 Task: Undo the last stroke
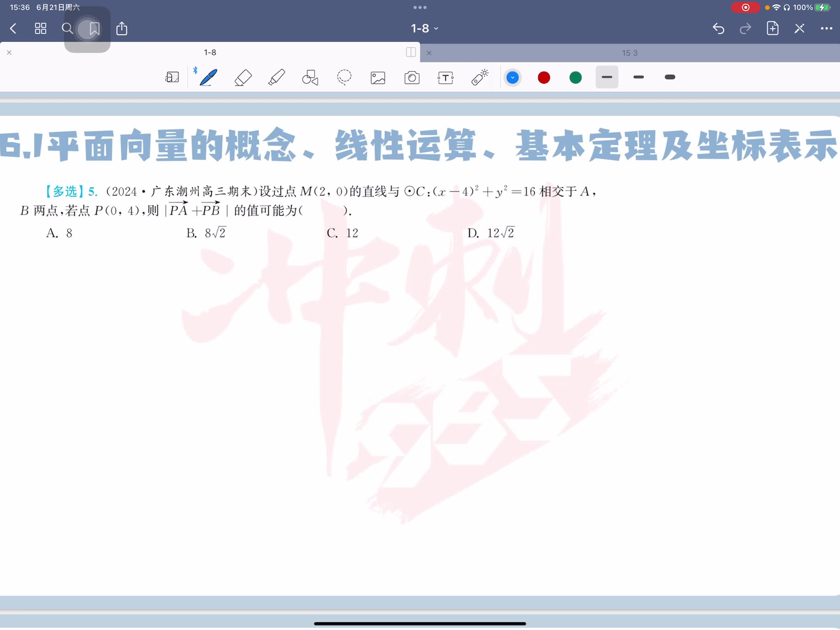[718, 29]
